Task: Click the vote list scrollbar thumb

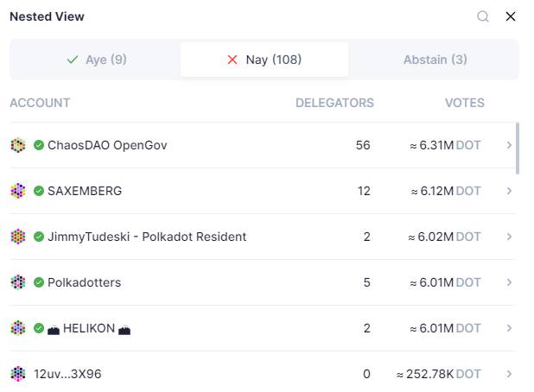Action: point(518,149)
